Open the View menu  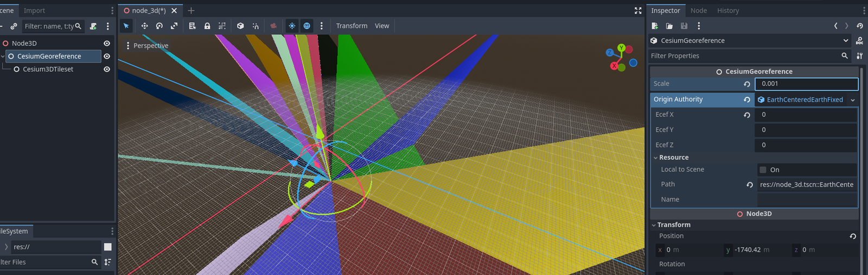(382, 26)
